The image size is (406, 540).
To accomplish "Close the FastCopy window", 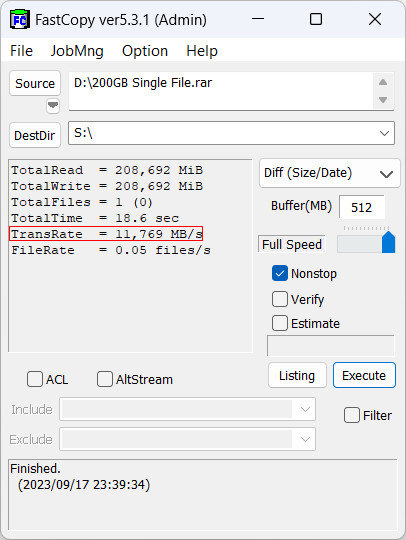I will pyautogui.click(x=375, y=19).
